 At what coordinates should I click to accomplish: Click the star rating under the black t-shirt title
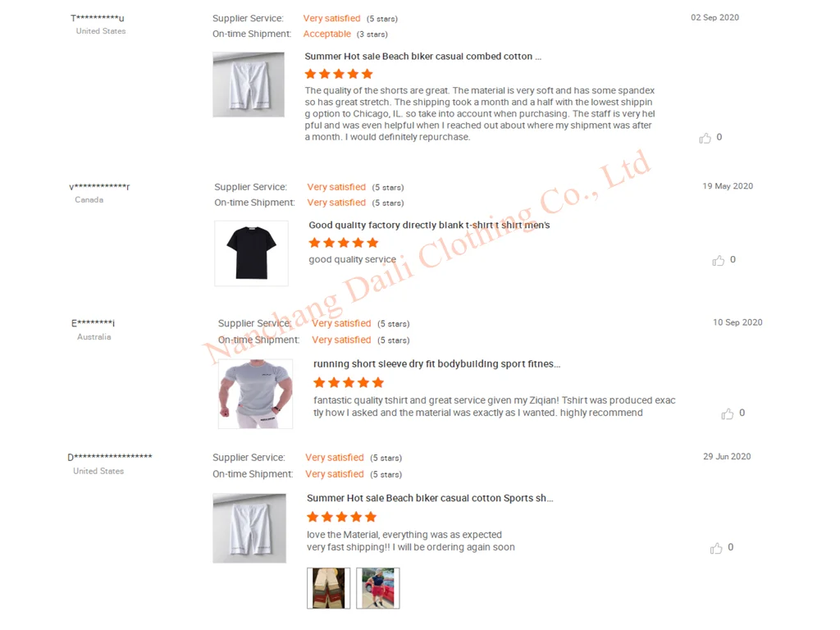click(x=344, y=243)
